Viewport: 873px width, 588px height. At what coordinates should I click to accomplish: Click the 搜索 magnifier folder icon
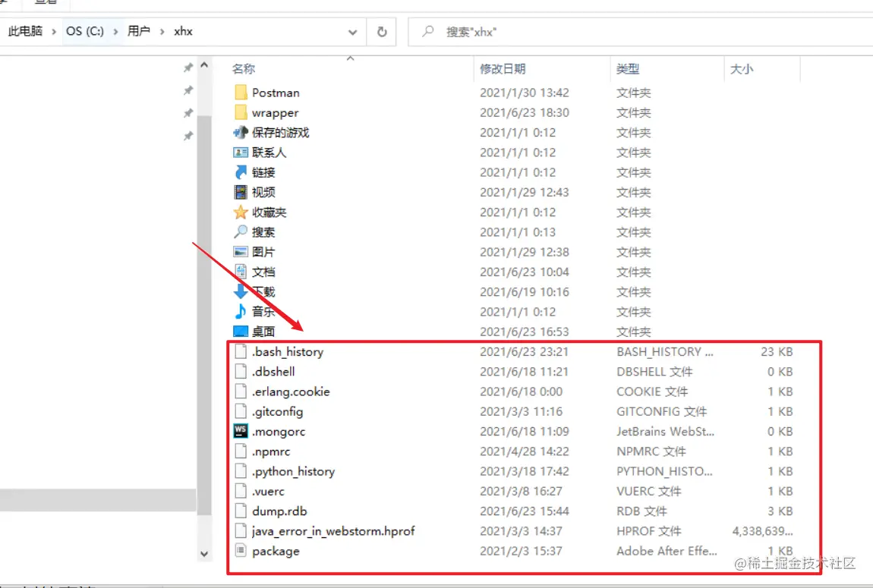pos(241,231)
